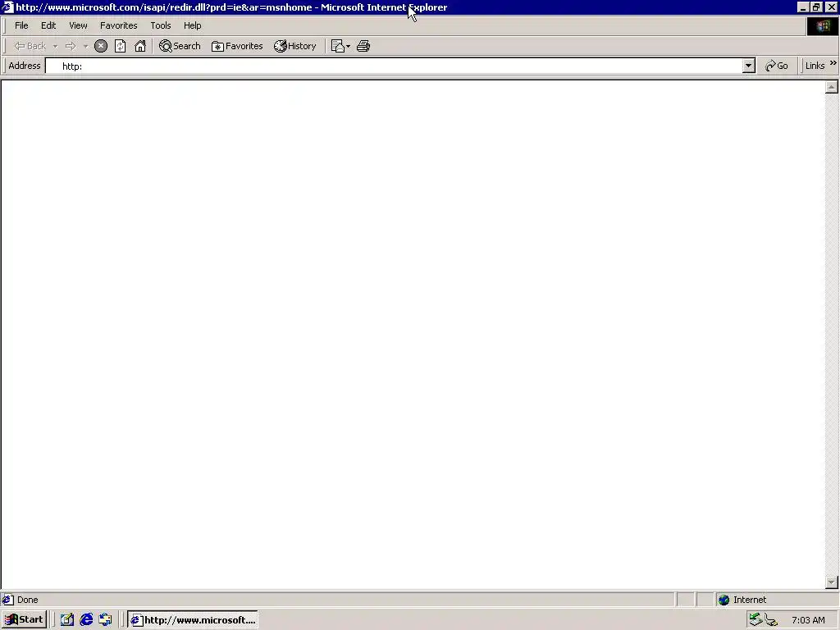The width and height of the screenshot is (840, 630).
Task: Click the Links toolbar label
Action: (x=815, y=66)
